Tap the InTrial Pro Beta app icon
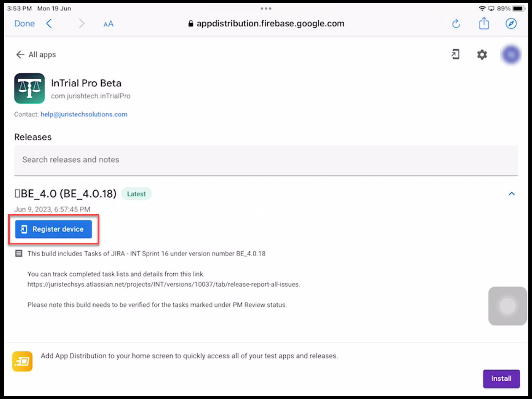 (29, 88)
